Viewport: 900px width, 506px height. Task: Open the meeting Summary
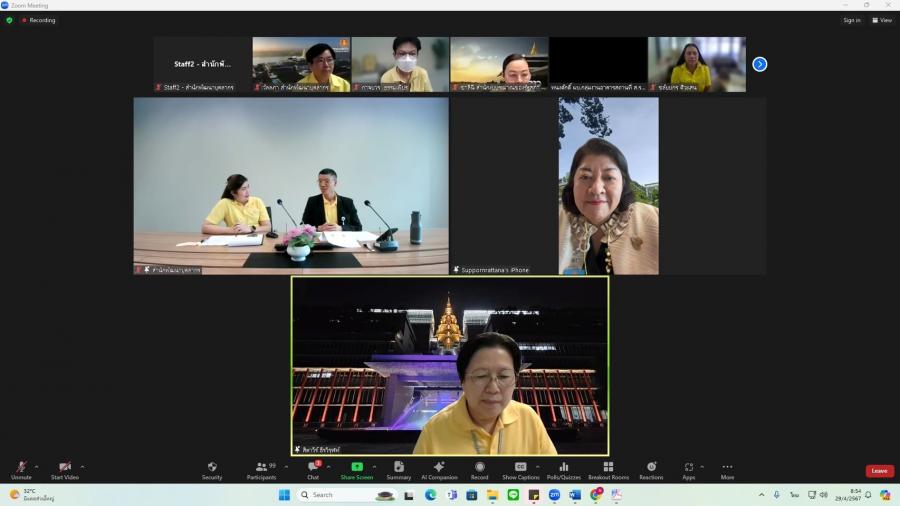(x=399, y=467)
